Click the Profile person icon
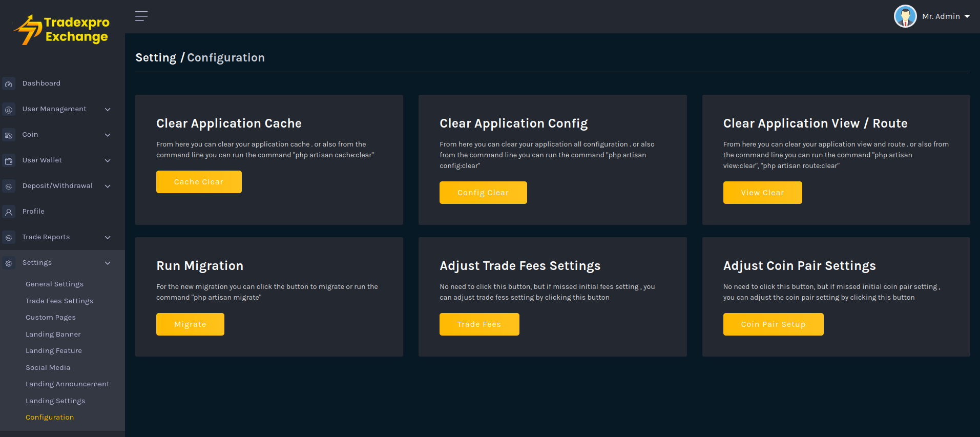This screenshot has height=437, width=980. pyautogui.click(x=9, y=212)
